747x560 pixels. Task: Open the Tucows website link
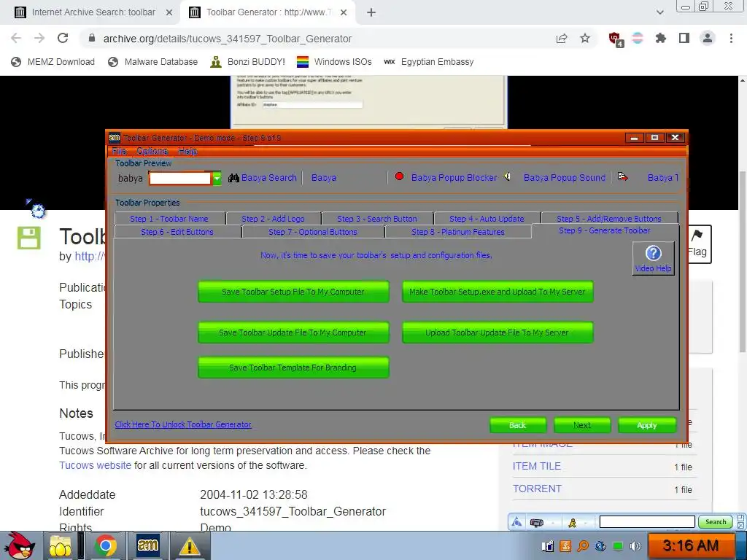[96, 465]
